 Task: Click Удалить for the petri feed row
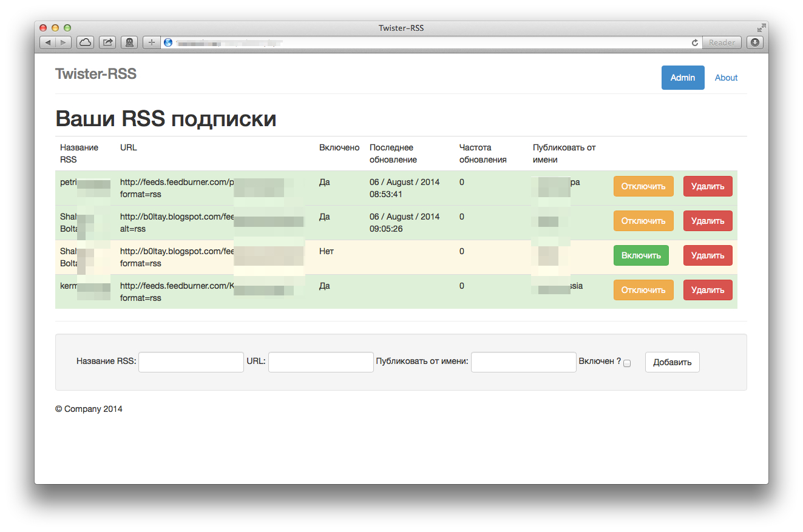[x=708, y=186]
